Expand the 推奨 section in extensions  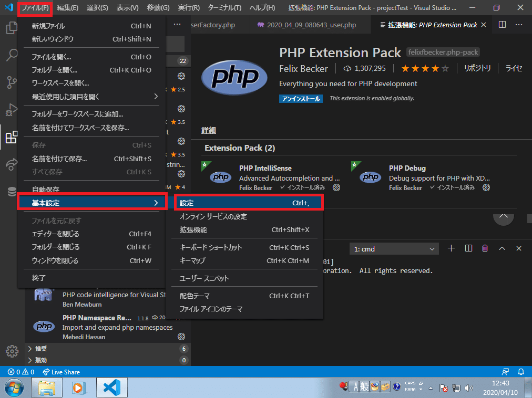pyautogui.click(x=108, y=349)
